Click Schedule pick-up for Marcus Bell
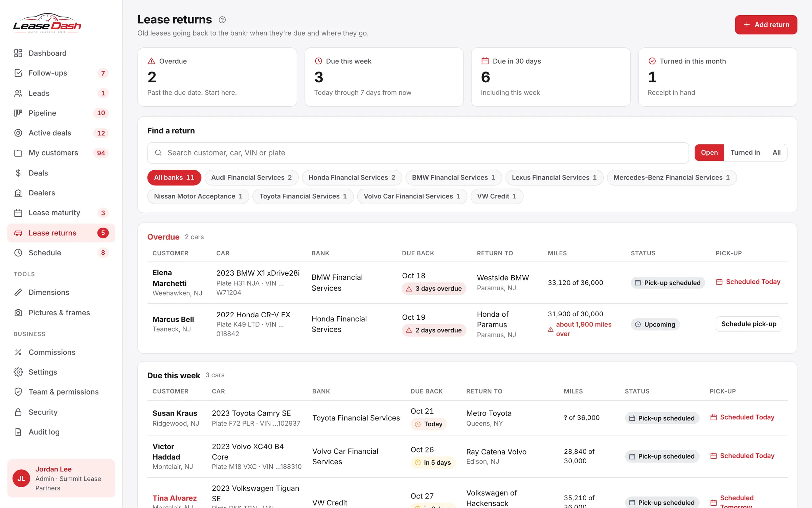This screenshot has height=508, width=812. click(x=749, y=324)
